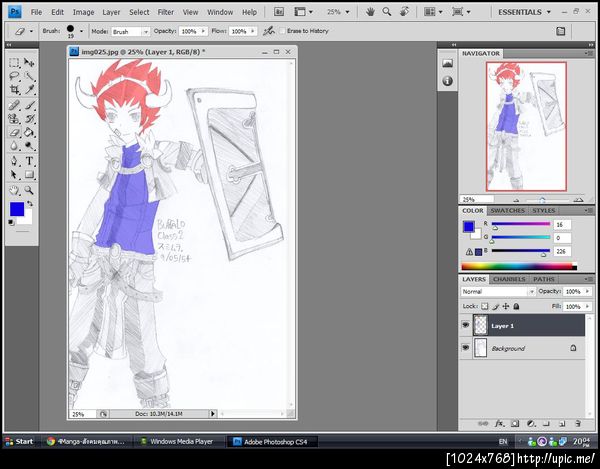Viewport: 600px width, 469px height.
Task: Select the Crop tool
Action: point(14,90)
